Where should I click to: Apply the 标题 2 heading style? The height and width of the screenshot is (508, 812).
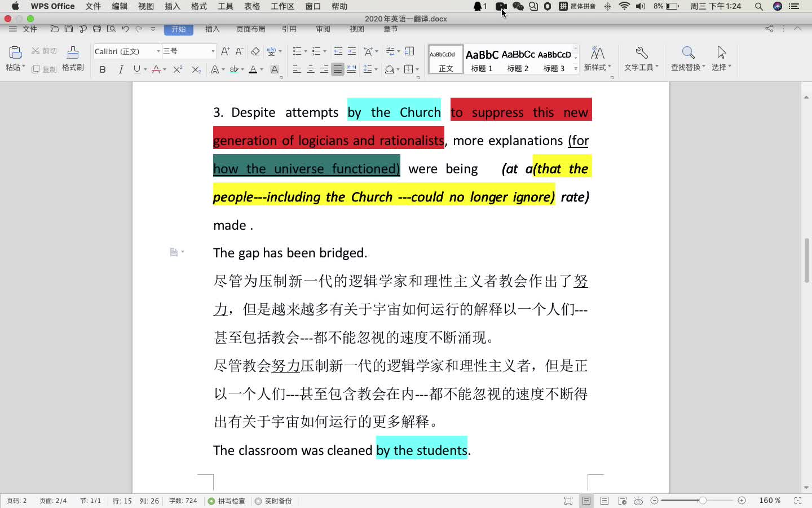(x=518, y=59)
